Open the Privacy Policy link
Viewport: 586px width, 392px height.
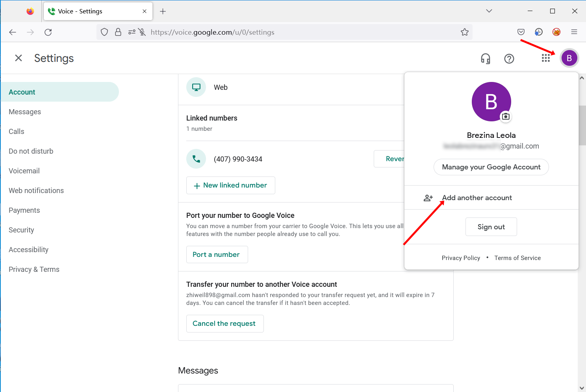pos(461,258)
